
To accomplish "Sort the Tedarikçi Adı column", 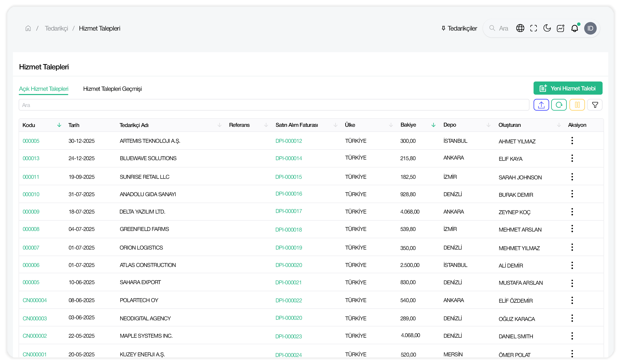I will coord(219,125).
